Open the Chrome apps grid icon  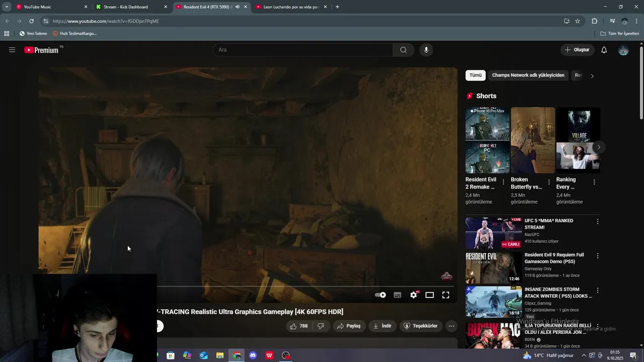pos(7,34)
